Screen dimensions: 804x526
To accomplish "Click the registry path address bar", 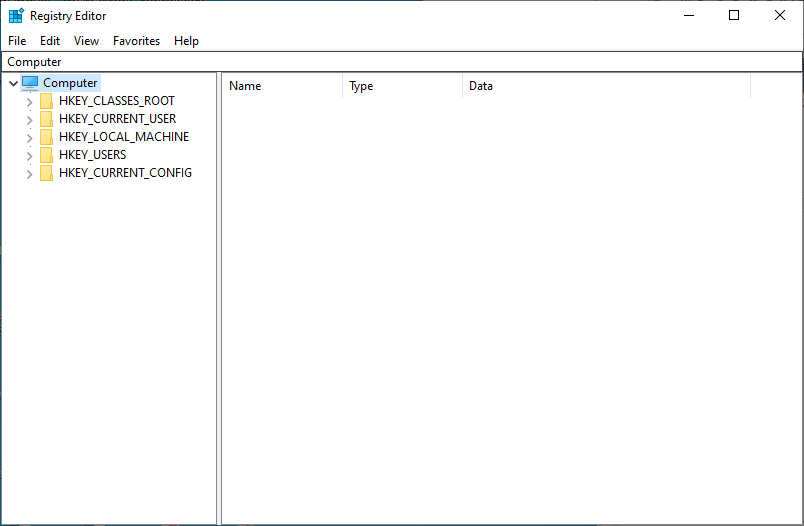I will pyautogui.click(x=400, y=62).
